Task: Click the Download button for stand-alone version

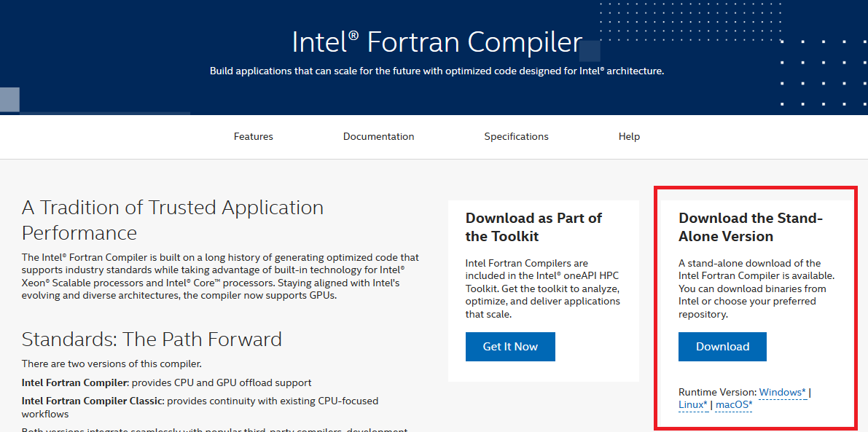Action: coord(722,347)
